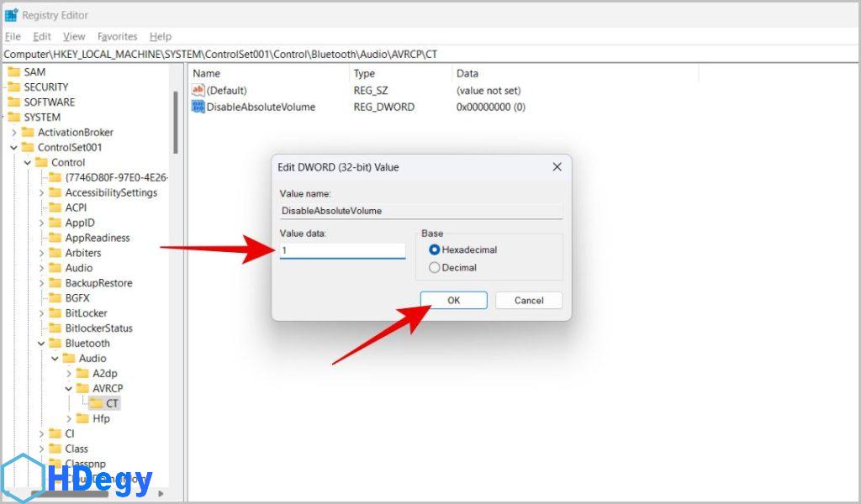Click the A2dp folder icon
The height and width of the screenshot is (504, 861).
82,373
